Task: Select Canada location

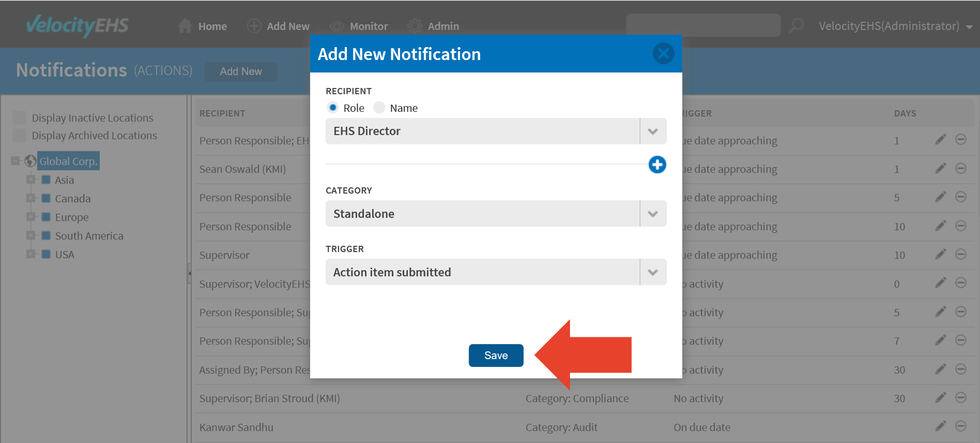Action: (x=72, y=198)
